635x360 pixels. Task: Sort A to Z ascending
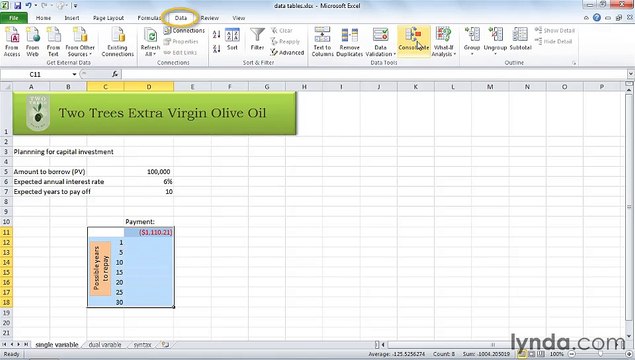pos(217,35)
